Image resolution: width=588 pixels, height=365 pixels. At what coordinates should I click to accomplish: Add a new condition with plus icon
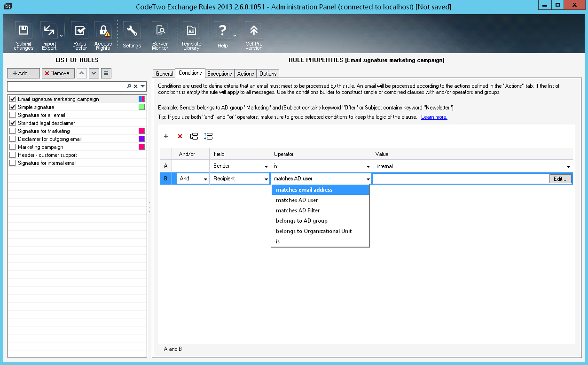coord(166,136)
